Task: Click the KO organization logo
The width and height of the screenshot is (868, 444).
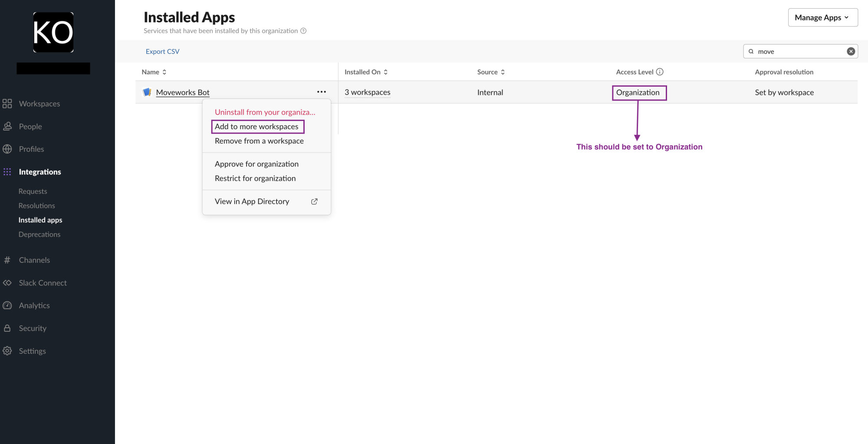Action: click(53, 33)
